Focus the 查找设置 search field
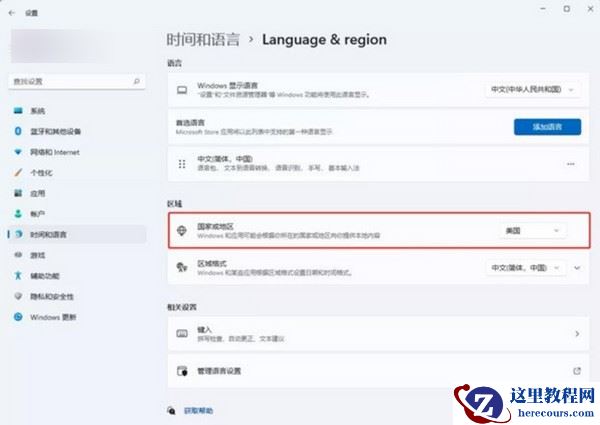Image resolution: width=600 pixels, height=425 pixels. point(77,81)
